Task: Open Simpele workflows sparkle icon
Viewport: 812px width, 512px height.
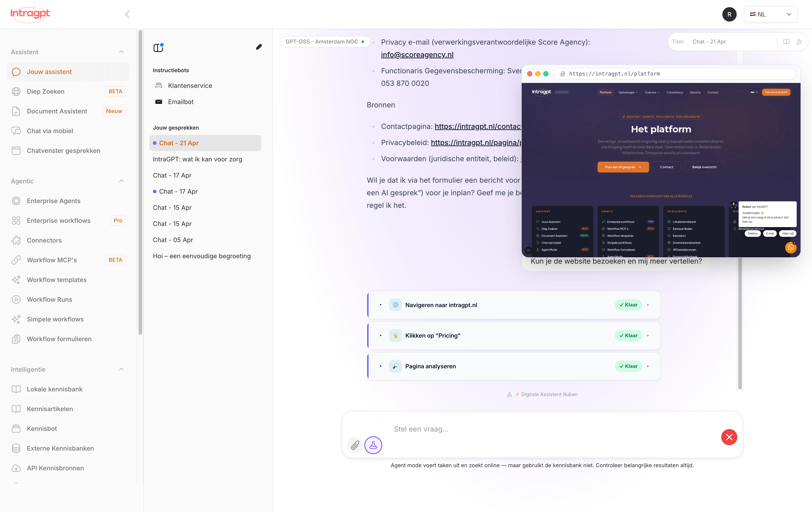Action: [x=16, y=319]
